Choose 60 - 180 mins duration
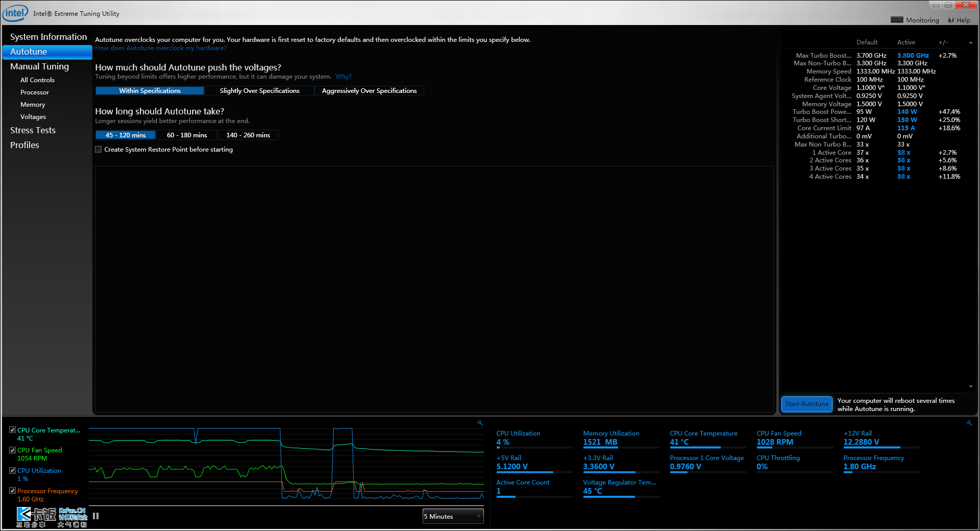 click(187, 135)
